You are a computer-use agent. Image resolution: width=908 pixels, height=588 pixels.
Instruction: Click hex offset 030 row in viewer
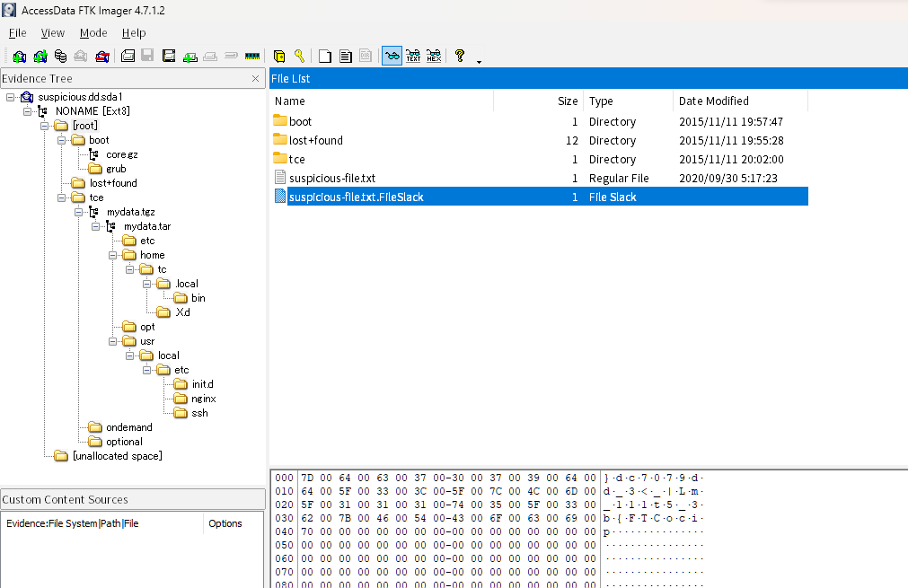tap(488, 518)
